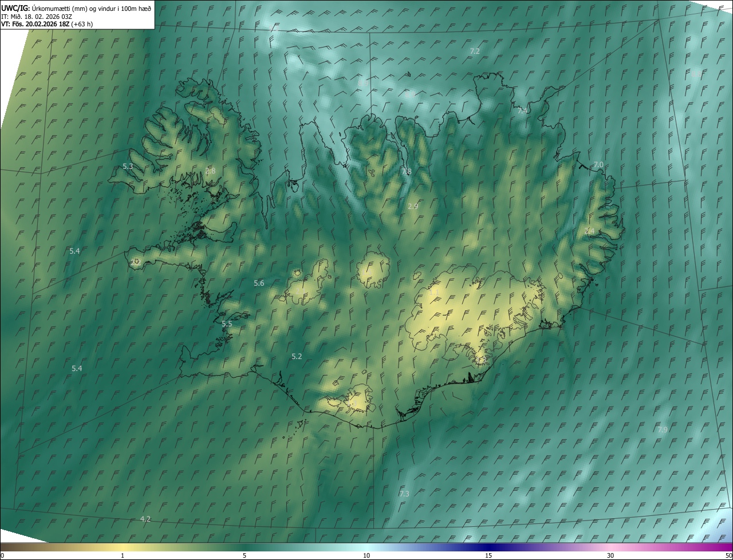Click the 2.8 value on the map
This screenshot has width=733, height=560.
pyautogui.click(x=210, y=171)
